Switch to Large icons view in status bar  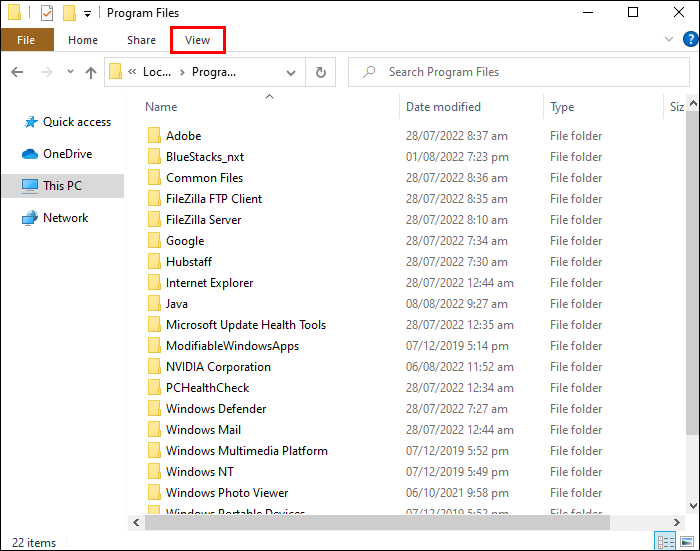(687, 542)
